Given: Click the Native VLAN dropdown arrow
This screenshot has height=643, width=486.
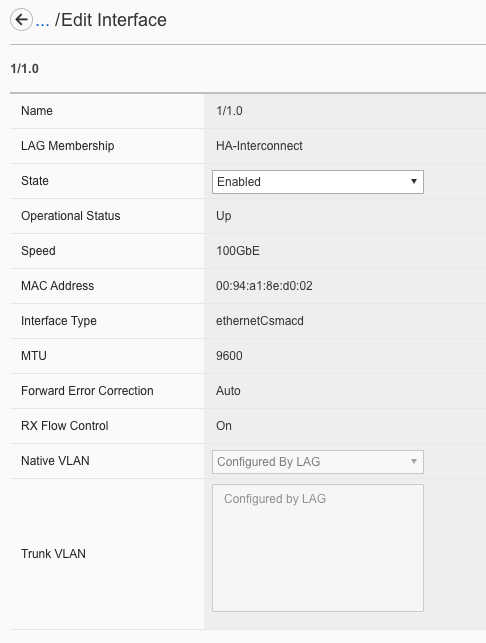Looking at the screenshot, I should pyautogui.click(x=414, y=461).
